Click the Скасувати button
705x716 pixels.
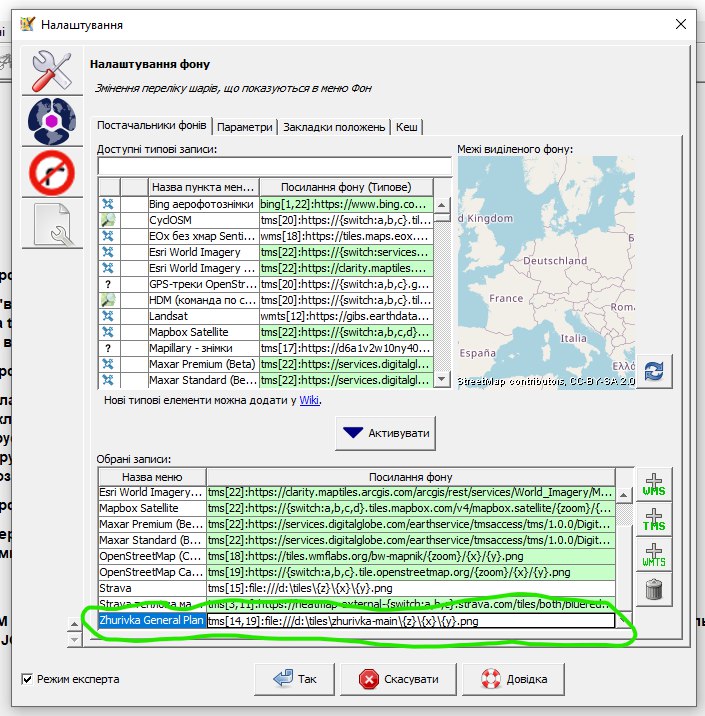click(x=399, y=679)
